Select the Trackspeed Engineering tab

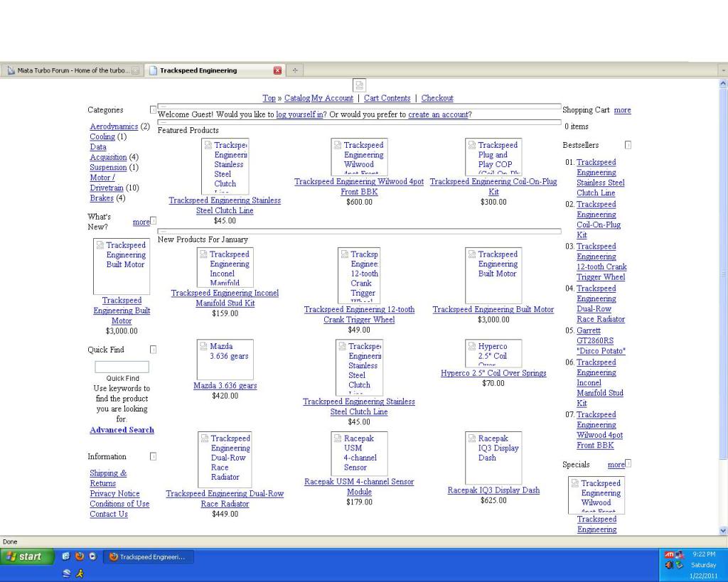pyautogui.click(x=199, y=70)
